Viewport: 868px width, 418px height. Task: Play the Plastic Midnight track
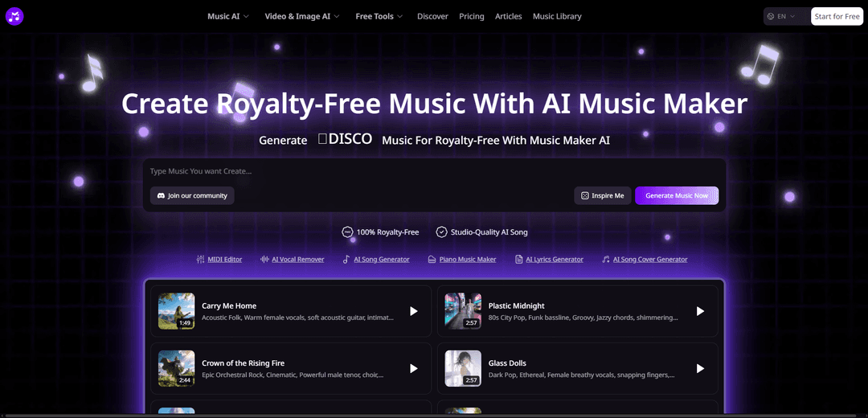pos(700,311)
